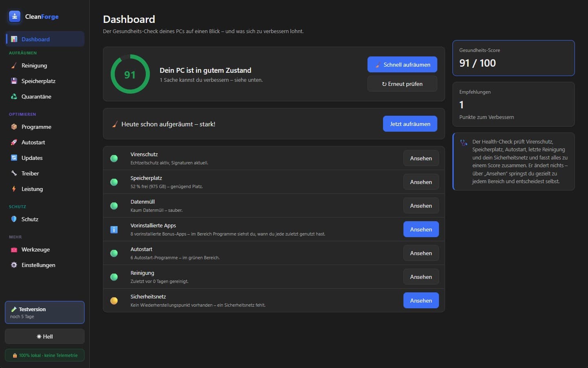Click the Quarantäne recycle icon
The height and width of the screenshot is (368, 588).
pos(14,96)
